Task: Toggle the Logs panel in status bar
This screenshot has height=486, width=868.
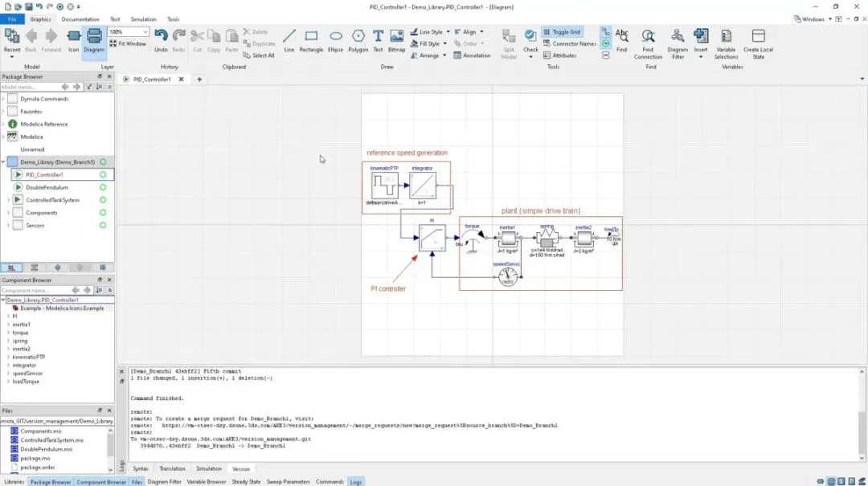Action: point(355,481)
